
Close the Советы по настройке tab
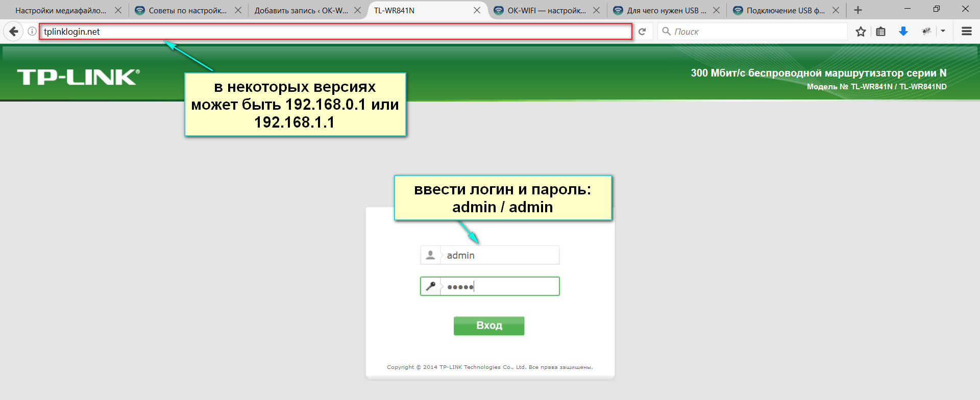point(238,10)
